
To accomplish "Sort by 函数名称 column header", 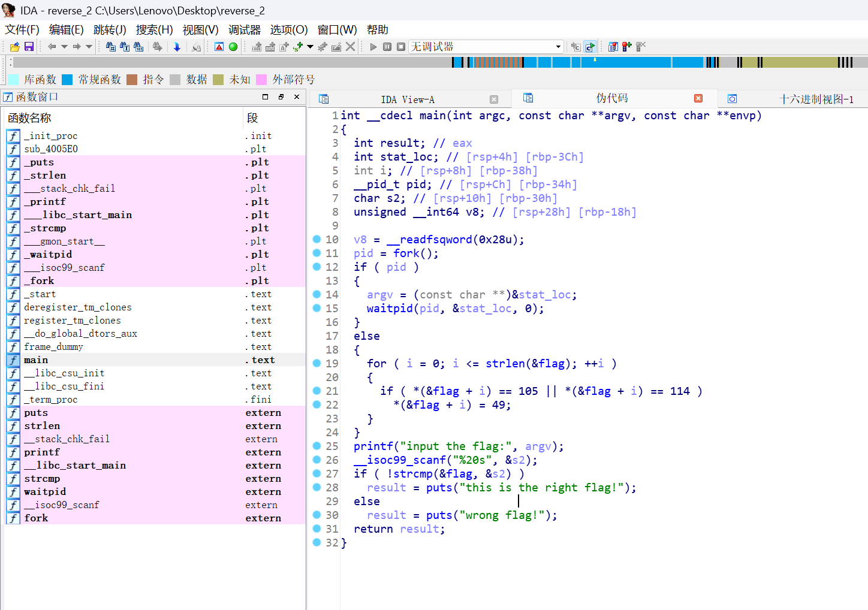I will click(x=30, y=118).
